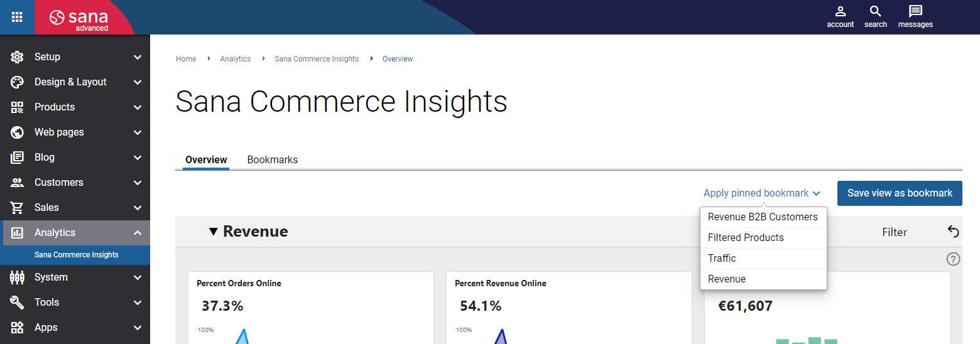The image size is (980, 344).
Task: Open the messages icon
Action: [915, 11]
